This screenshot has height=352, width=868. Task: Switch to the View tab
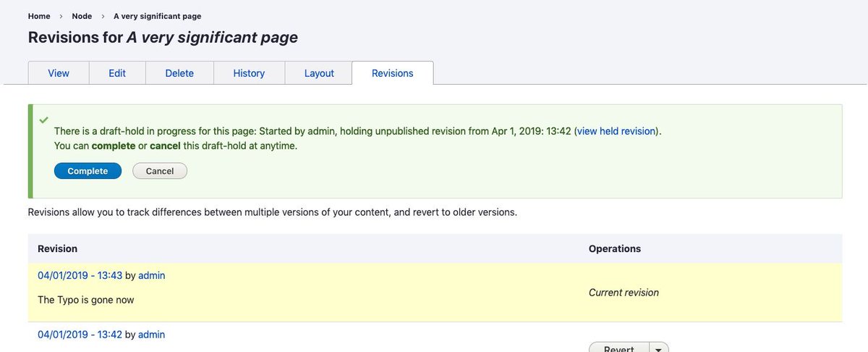pos(59,73)
